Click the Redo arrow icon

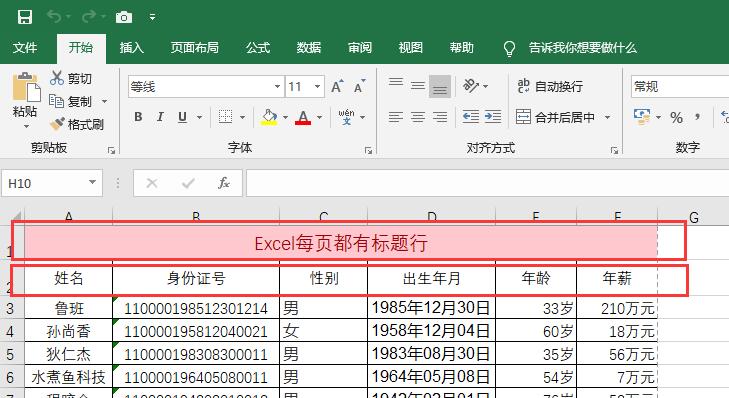click(x=89, y=17)
